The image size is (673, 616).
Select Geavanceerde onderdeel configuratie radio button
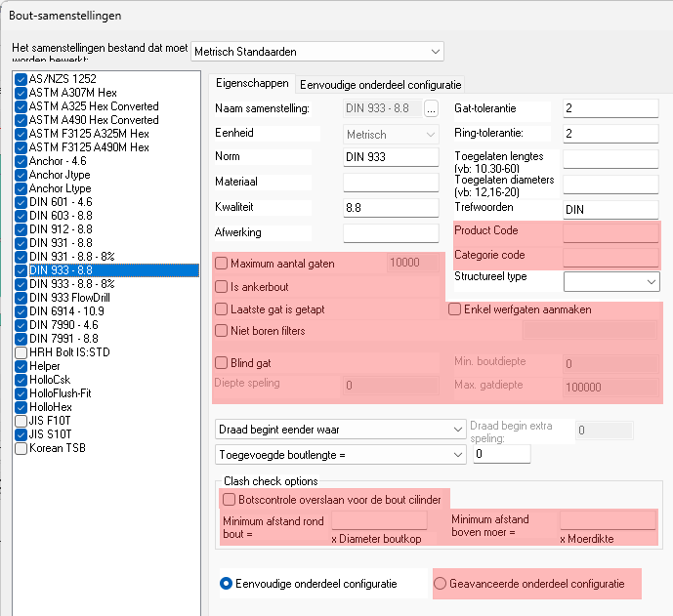coord(441,584)
